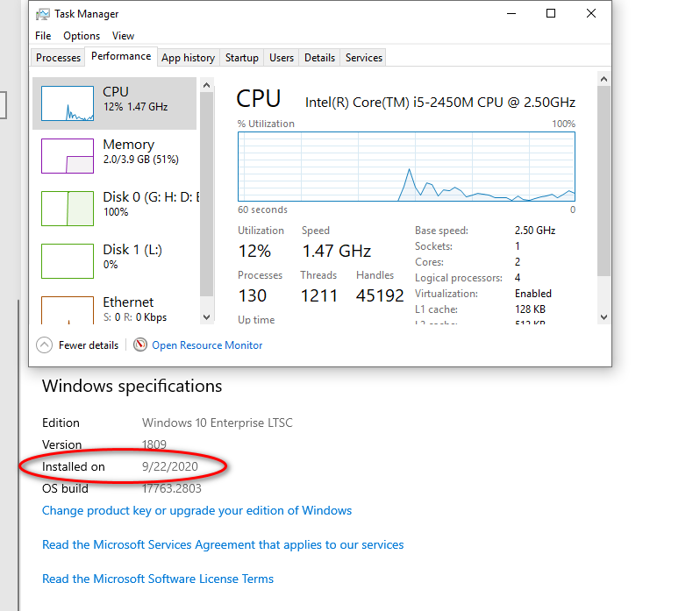Select the CPU mini graph thumbnail
This screenshot has height=611, width=700.
pos(68,103)
